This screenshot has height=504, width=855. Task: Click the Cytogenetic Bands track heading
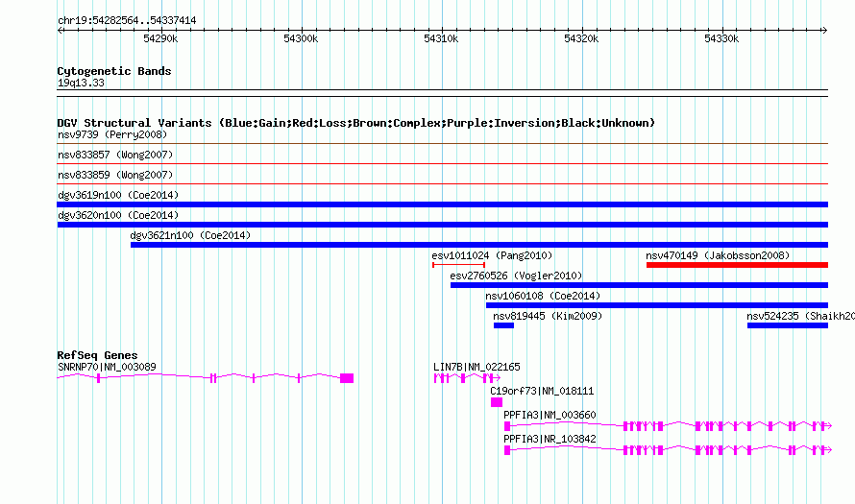click(x=114, y=71)
